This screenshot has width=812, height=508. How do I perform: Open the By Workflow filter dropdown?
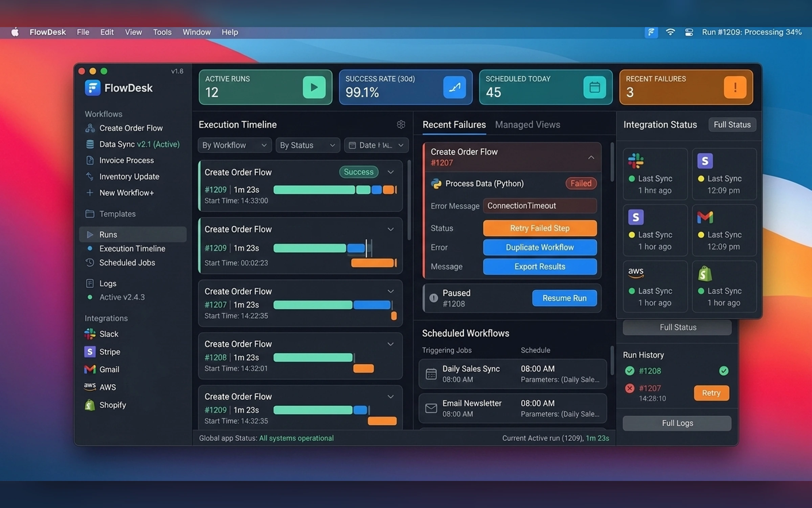pos(234,145)
